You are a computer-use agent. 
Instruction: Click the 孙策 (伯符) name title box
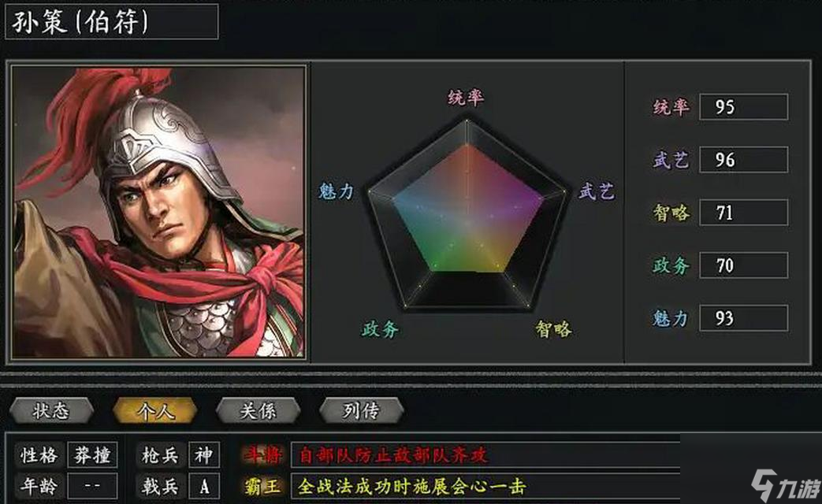(112, 21)
